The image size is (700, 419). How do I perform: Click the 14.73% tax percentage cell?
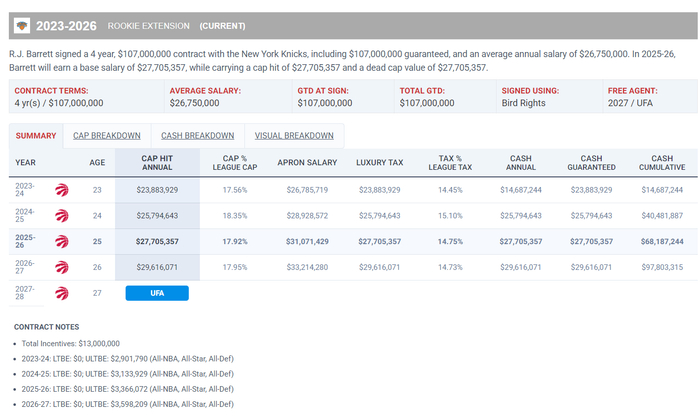450,267
